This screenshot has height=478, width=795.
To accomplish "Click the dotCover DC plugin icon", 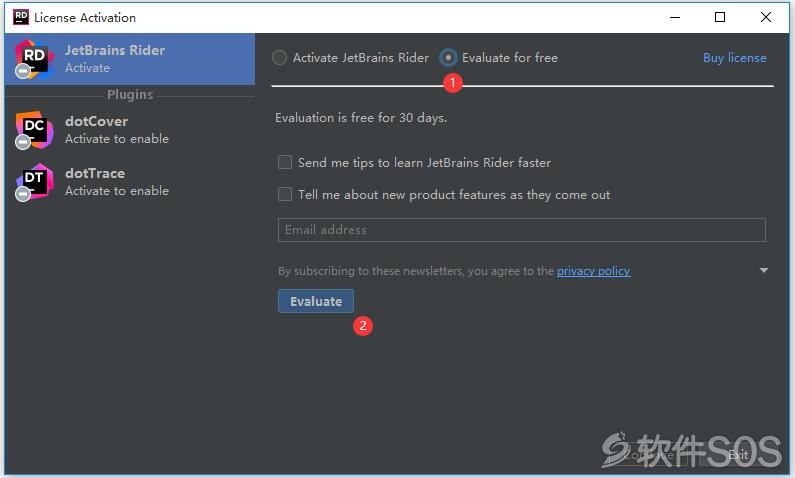I will pos(33,130).
